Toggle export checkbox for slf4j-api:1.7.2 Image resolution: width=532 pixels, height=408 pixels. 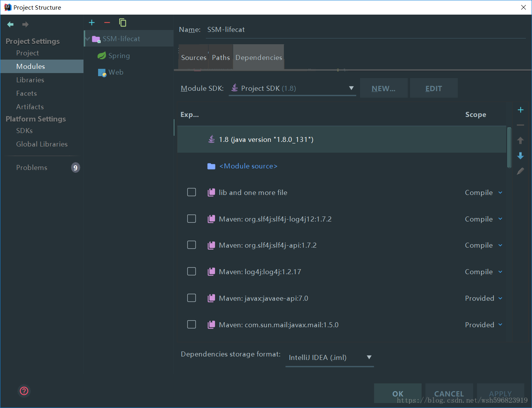(192, 245)
